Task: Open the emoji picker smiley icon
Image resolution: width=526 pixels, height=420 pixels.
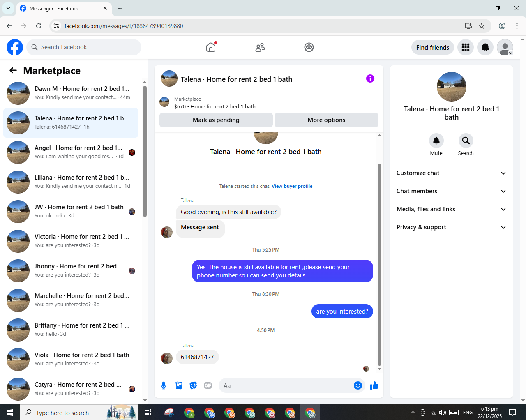Action: click(x=358, y=385)
